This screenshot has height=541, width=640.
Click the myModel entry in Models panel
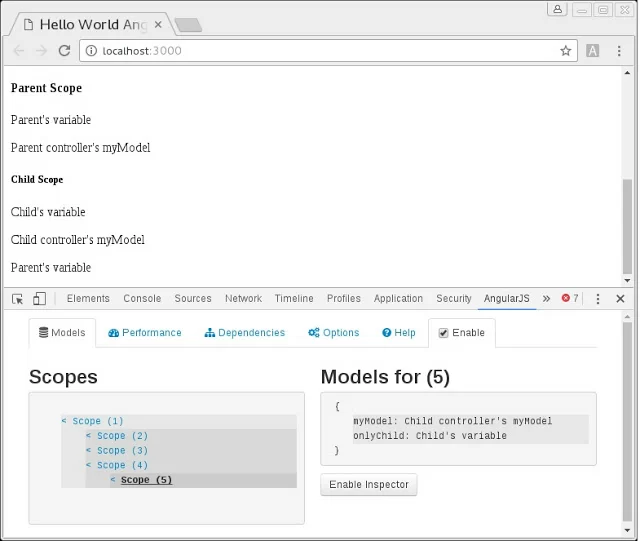[x=452, y=421]
